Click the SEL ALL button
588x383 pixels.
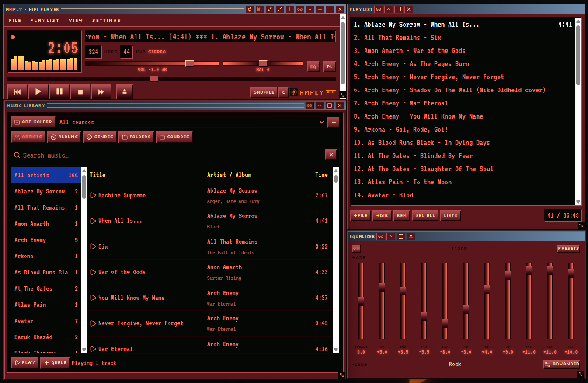tap(425, 215)
